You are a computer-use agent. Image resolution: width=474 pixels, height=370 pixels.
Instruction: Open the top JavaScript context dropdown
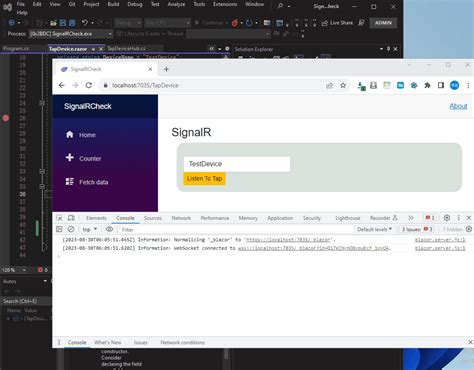point(89,229)
